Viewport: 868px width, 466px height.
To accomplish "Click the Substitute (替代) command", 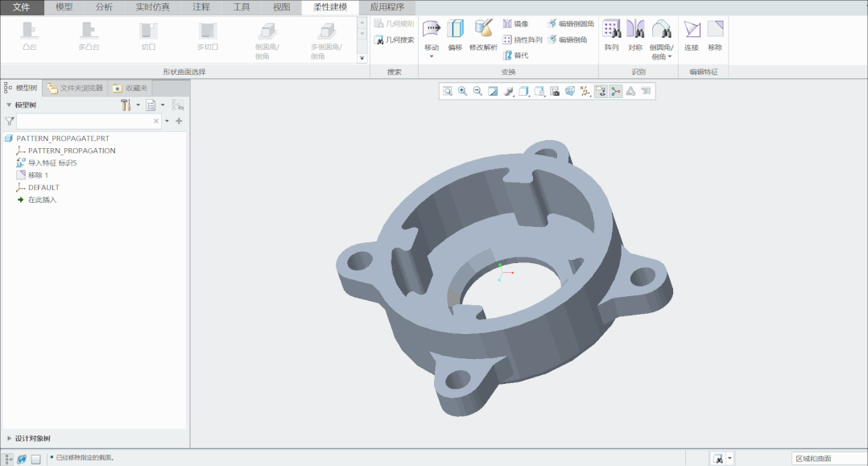I will [515, 56].
